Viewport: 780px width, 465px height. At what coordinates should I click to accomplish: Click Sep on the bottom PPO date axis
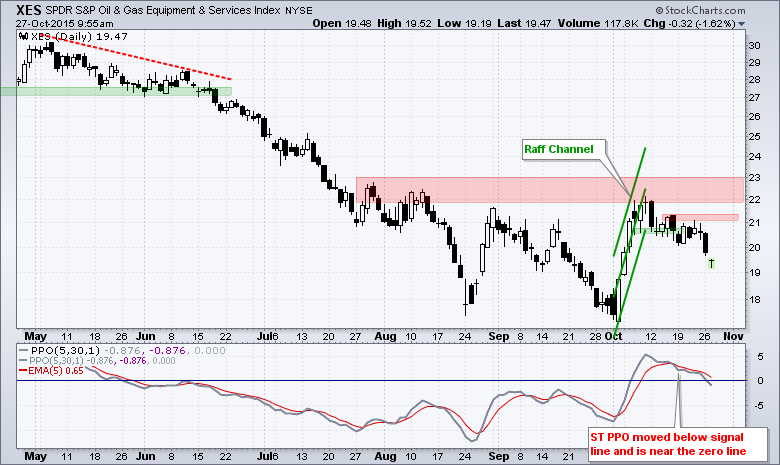[x=498, y=456]
